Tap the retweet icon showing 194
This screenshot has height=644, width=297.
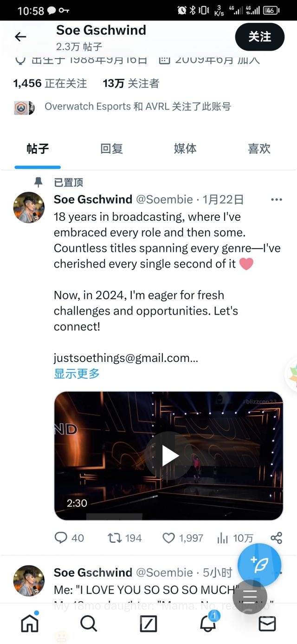tap(115, 538)
